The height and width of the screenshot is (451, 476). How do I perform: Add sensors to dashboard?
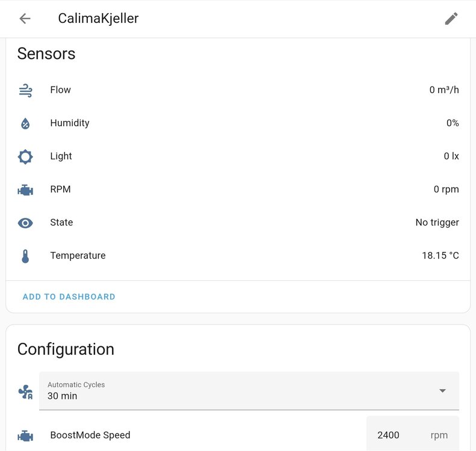point(69,296)
